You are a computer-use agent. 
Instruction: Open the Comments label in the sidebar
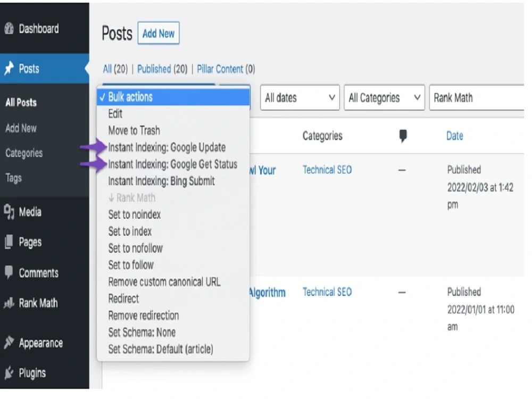pyautogui.click(x=39, y=273)
